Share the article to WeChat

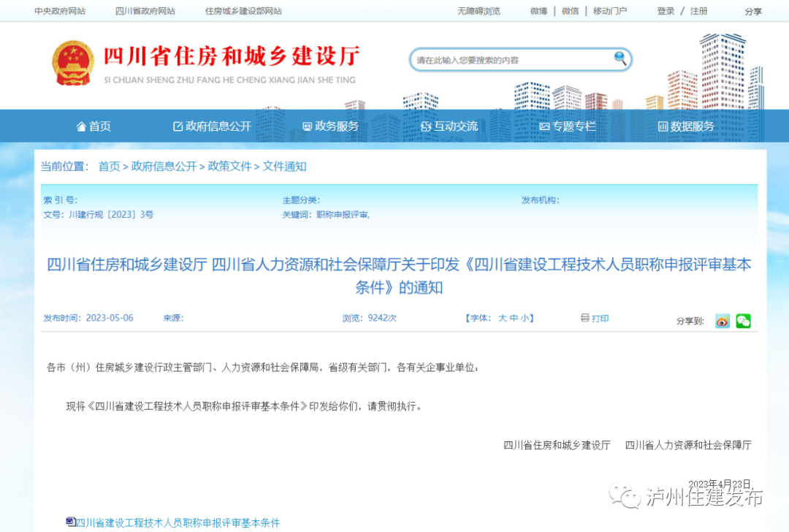[743, 321]
